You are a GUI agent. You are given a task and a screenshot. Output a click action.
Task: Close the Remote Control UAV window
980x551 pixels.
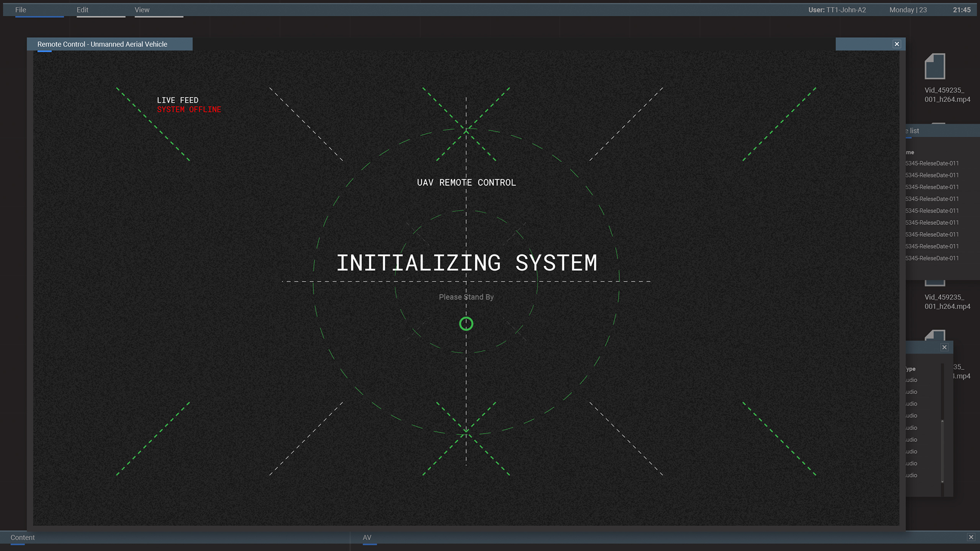point(896,44)
